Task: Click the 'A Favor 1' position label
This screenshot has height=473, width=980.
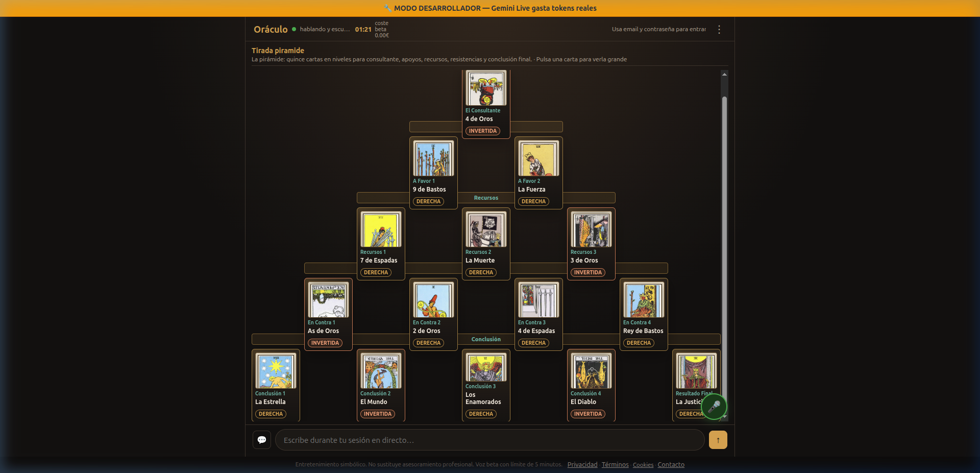Action: click(x=424, y=181)
